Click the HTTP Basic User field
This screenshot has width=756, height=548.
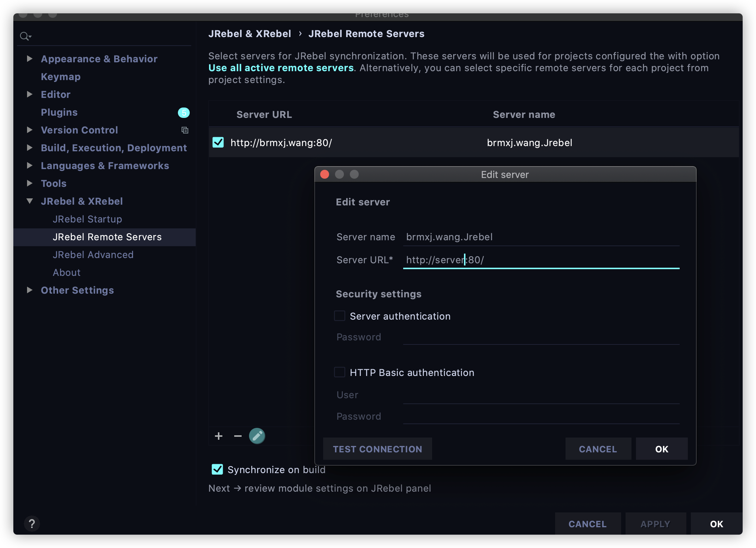pos(541,395)
